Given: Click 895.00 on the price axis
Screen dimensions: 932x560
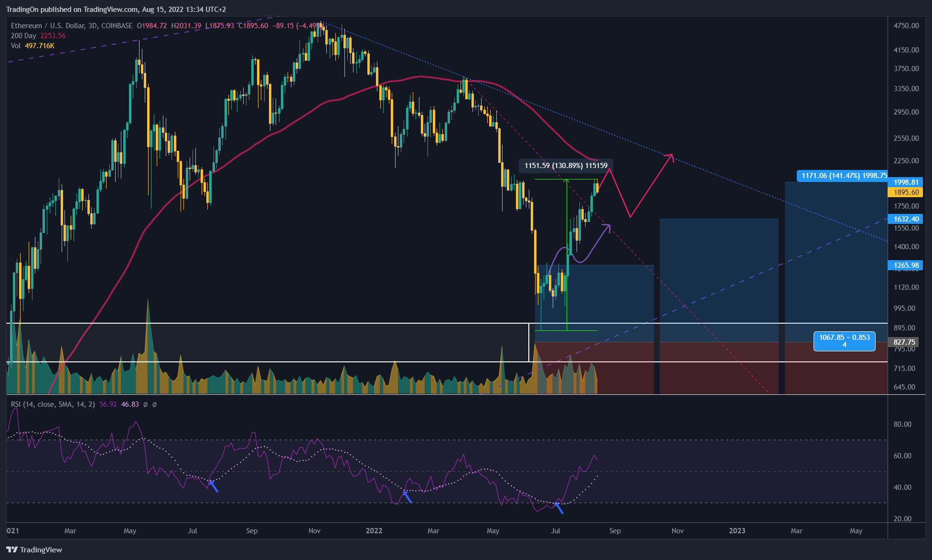Looking at the screenshot, I should pyautogui.click(x=904, y=328).
